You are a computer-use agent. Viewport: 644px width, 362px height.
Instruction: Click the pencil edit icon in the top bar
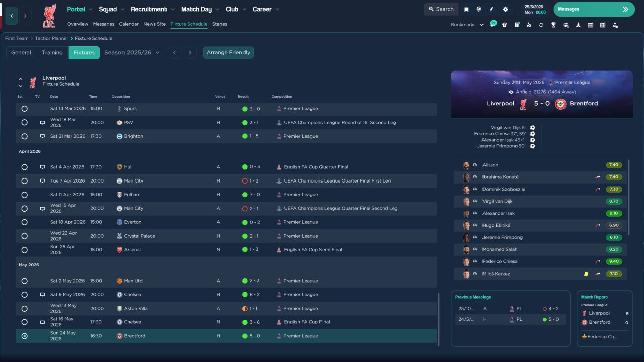(x=492, y=9)
